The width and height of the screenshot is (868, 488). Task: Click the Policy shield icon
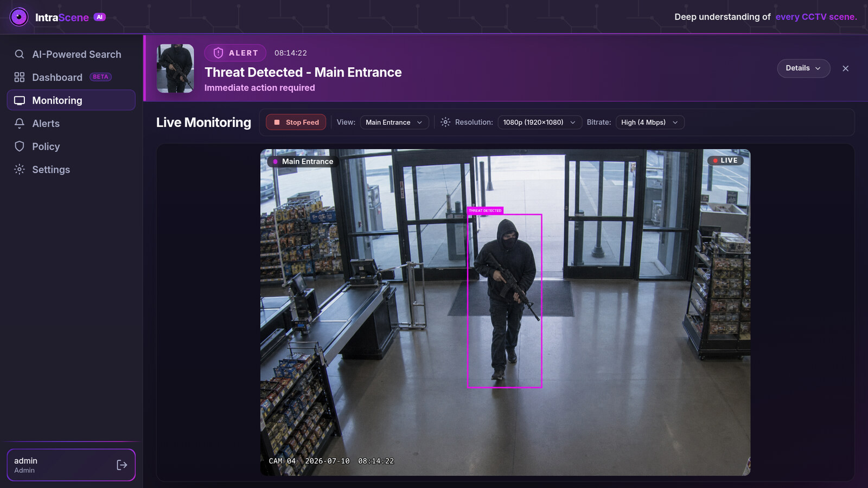pos(20,146)
